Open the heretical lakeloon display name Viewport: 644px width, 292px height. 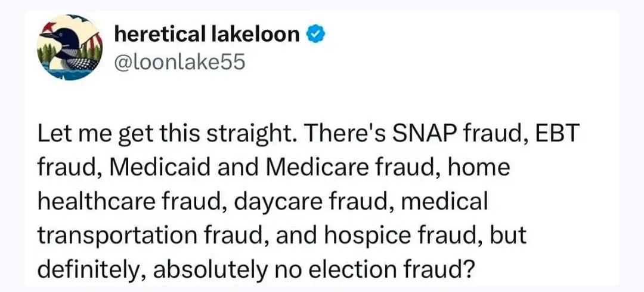tap(206, 35)
